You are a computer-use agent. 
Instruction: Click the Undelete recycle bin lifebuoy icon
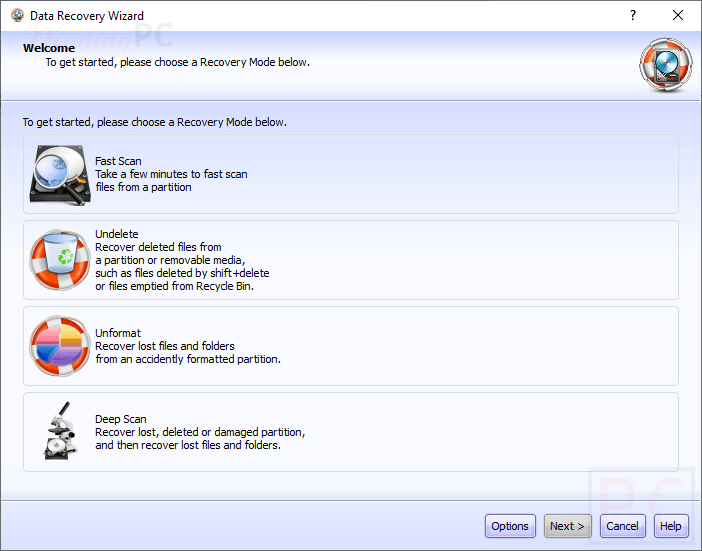(60, 260)
